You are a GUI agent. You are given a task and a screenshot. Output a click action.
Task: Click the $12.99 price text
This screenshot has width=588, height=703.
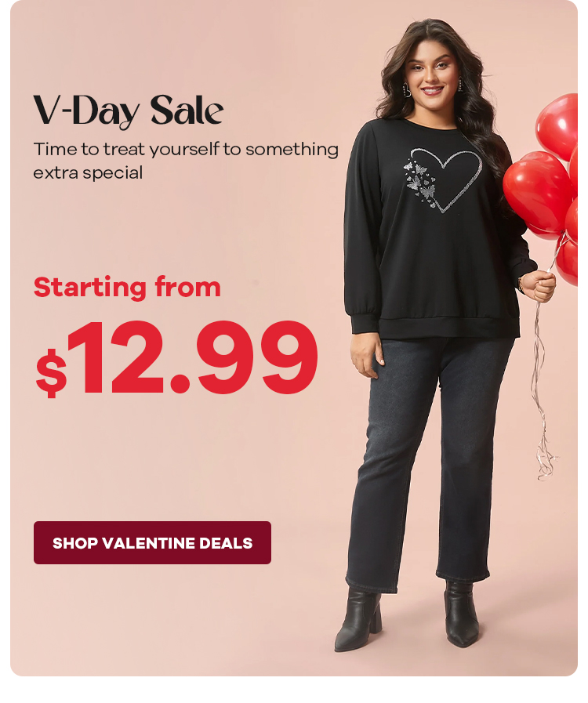click(x=176, y=358)
